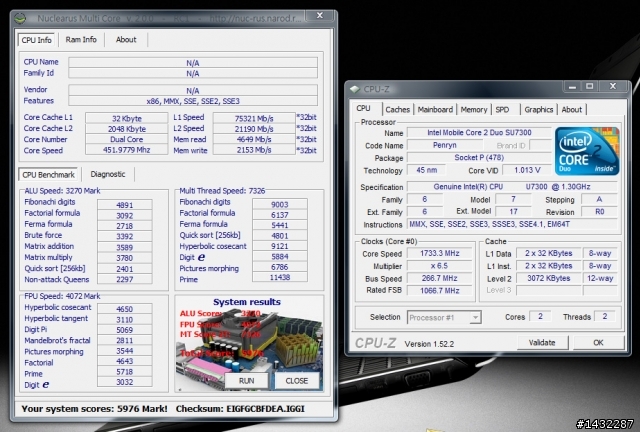Click the Multi Thread Prime score 11438
This screenshot has width=640, height=432.
coord(280,277)
